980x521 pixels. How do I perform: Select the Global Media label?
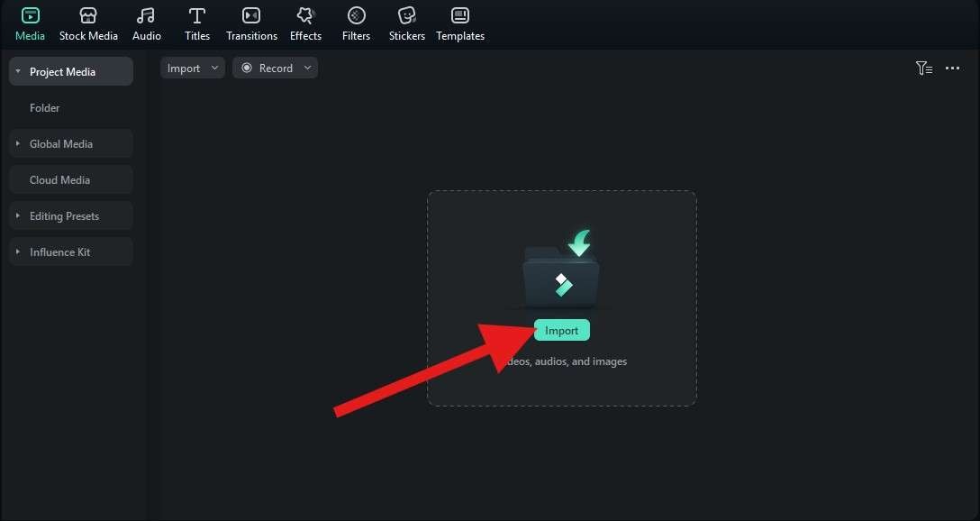click(x=61, y=144)
